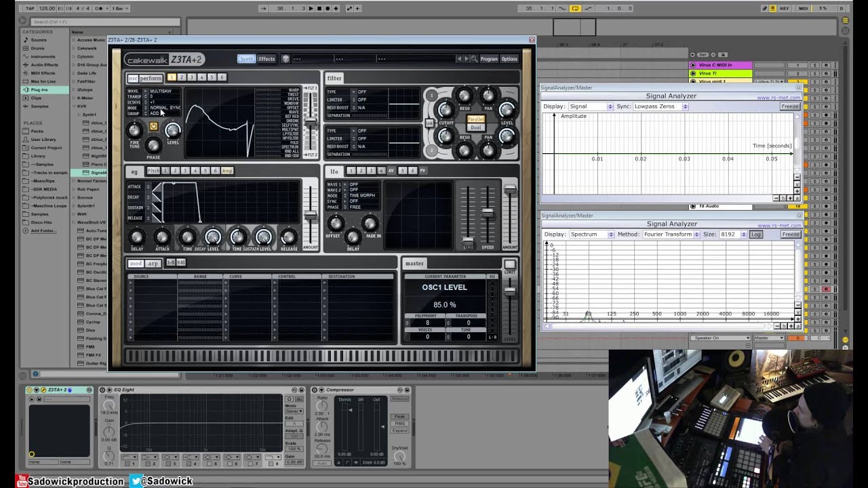Screen dimensions: 868x488
Task: Click the Ableton transport Play button
Action: pos(311,8)
